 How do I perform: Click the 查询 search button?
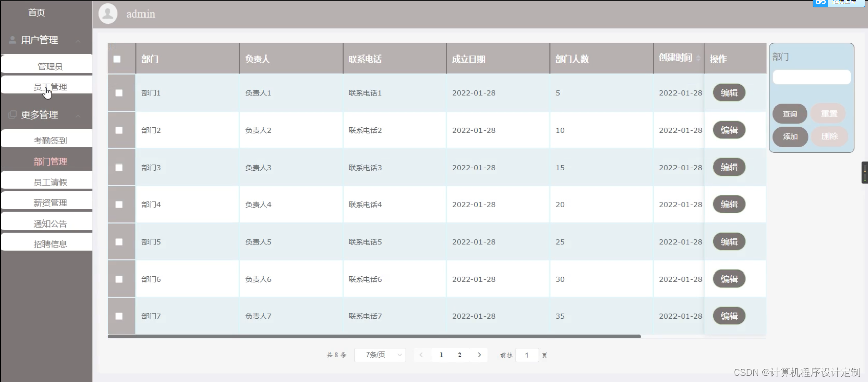790,114
